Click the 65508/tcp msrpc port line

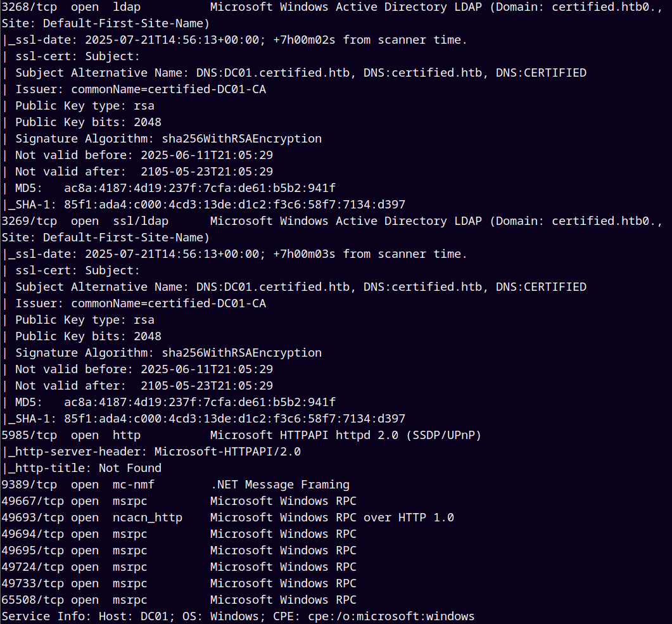(179, 600)
